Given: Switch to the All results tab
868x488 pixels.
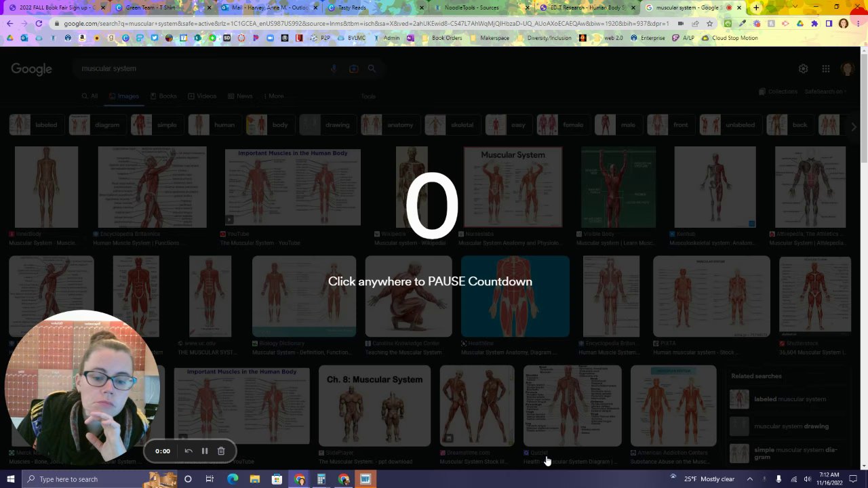Looking at the screenshot, I should coord(90,96).
